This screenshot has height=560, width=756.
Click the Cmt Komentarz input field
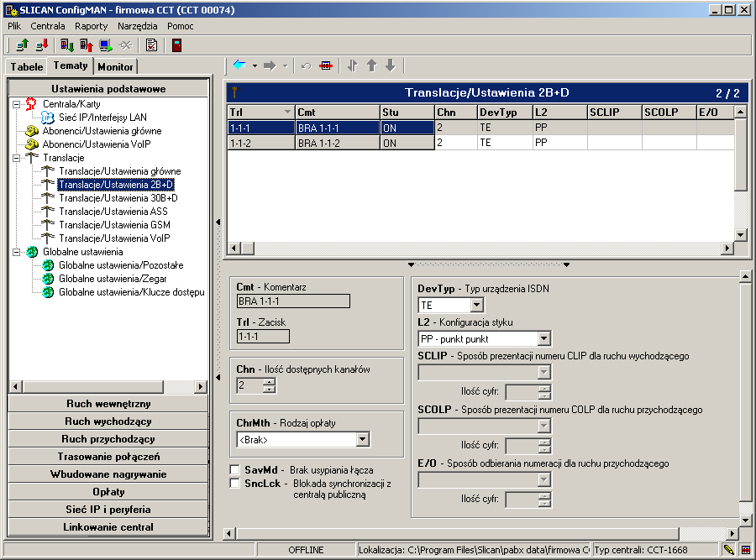[x=293, y=301]
